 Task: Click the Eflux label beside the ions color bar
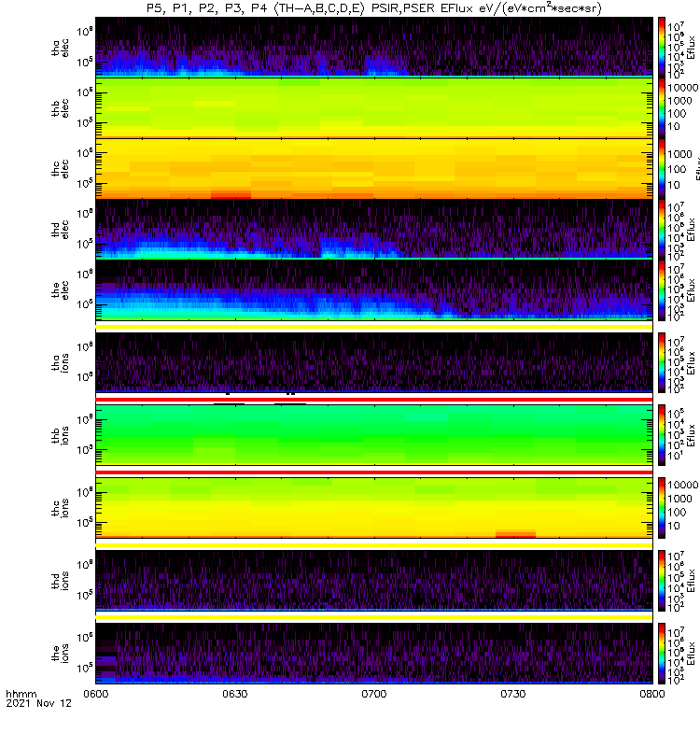(691, 653)
